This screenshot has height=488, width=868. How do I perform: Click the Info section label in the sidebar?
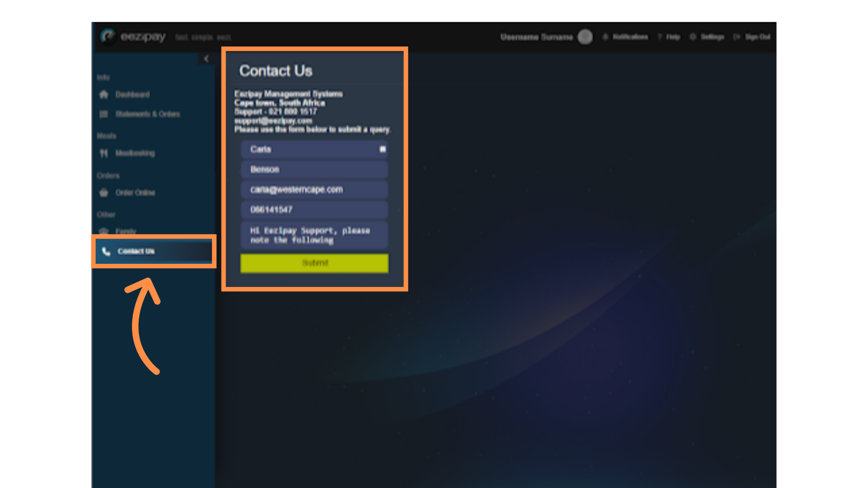coord(103,77)
